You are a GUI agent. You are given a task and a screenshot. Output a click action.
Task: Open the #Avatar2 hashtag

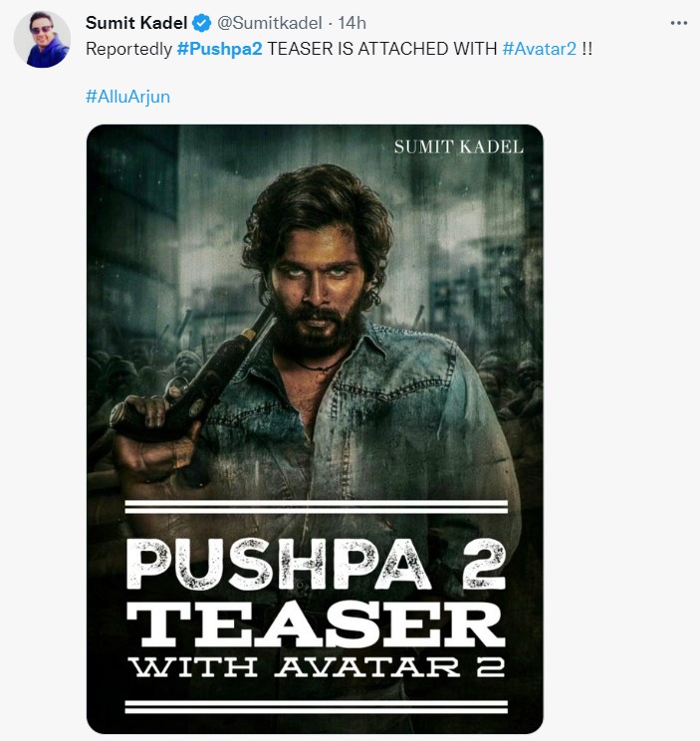coord(542,48)
